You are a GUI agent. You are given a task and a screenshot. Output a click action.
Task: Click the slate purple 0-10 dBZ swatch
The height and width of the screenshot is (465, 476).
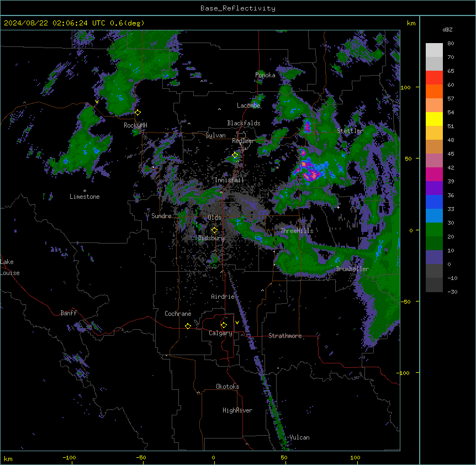tap(434, 257)
